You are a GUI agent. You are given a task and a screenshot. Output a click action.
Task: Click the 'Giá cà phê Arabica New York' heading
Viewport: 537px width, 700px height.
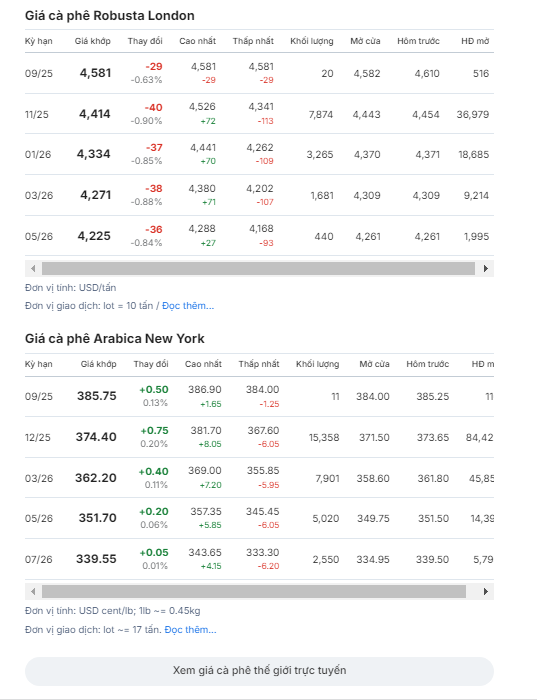115,338
